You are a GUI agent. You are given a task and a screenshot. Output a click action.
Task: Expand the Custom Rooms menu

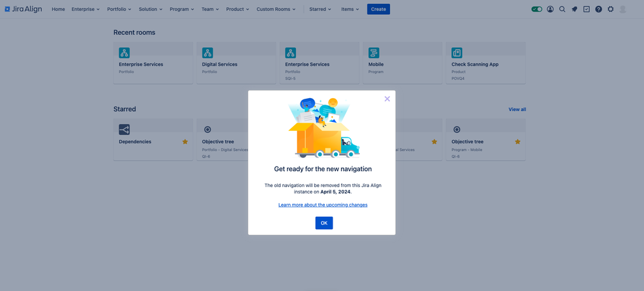point(276,9)
